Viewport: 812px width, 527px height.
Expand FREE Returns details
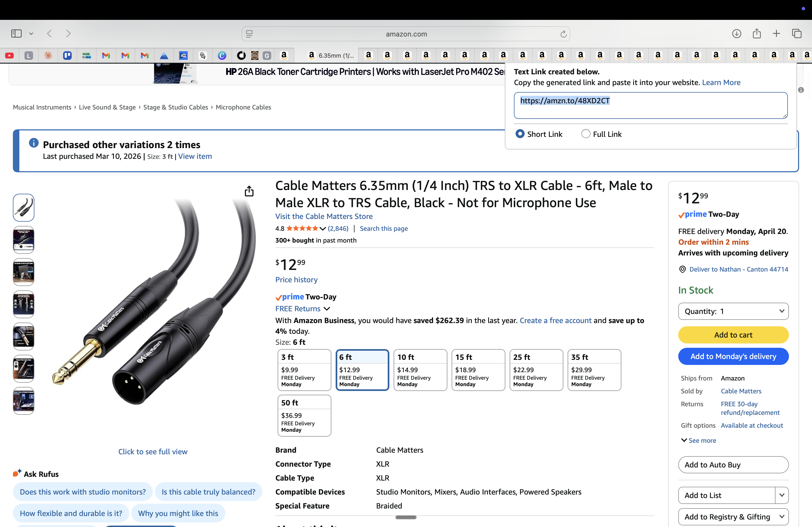click(x=303, y=309)
